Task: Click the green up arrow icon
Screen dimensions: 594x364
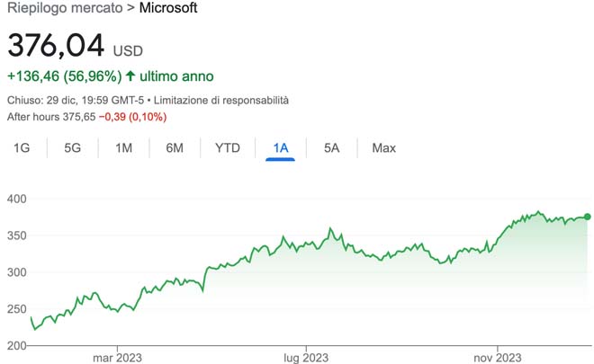Action: (x=131, y=76)
